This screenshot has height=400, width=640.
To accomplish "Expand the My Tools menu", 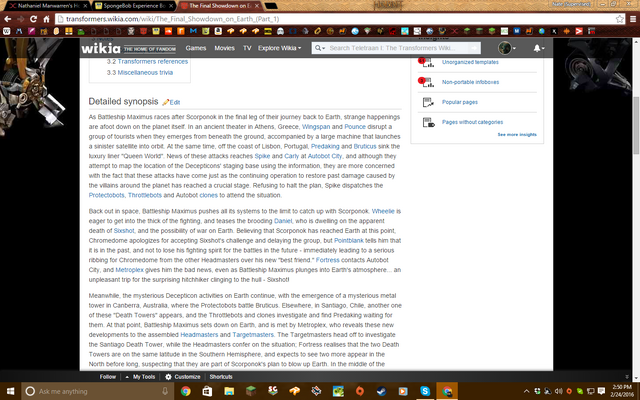I will [140, 377].
